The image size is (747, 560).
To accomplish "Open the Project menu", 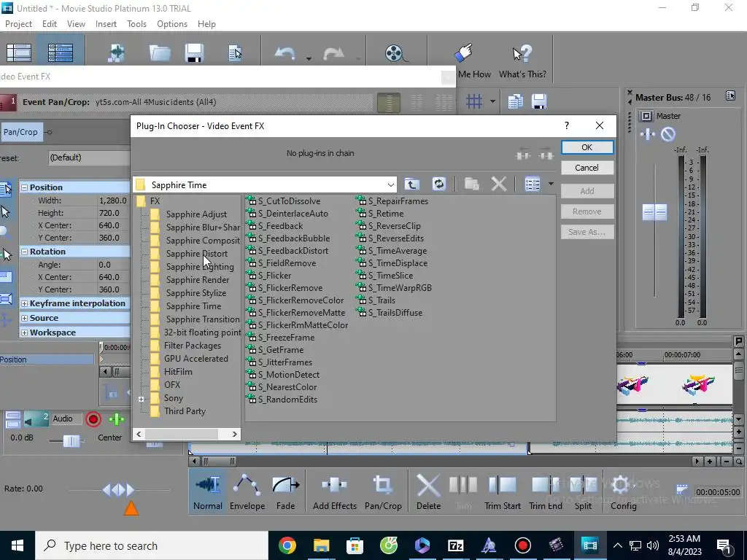I will pyautogui.click(x=18, y=24).
